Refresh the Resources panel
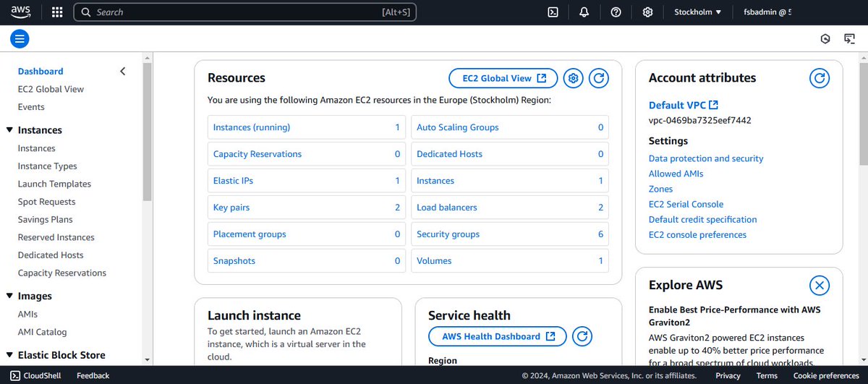868x384 pixels. [598, 78]
